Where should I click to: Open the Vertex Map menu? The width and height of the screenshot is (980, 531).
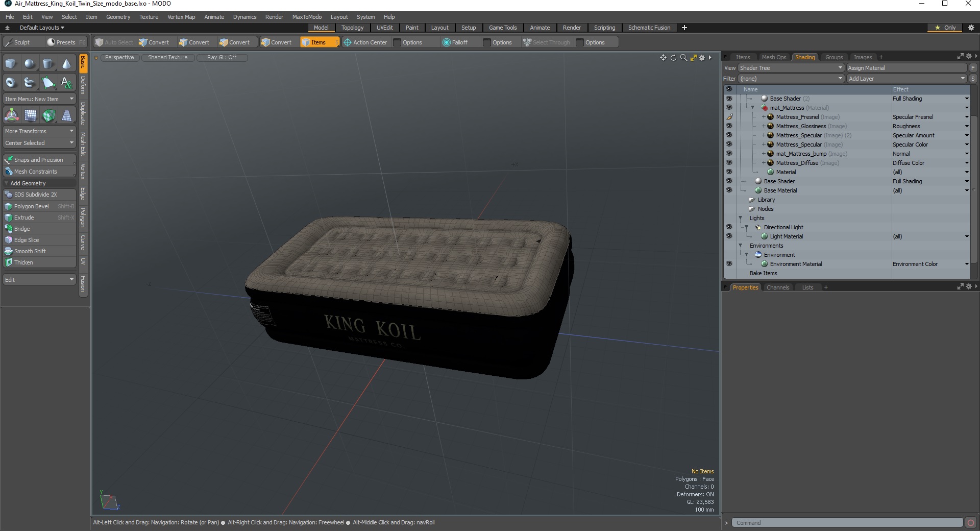[x=181, y=17]
